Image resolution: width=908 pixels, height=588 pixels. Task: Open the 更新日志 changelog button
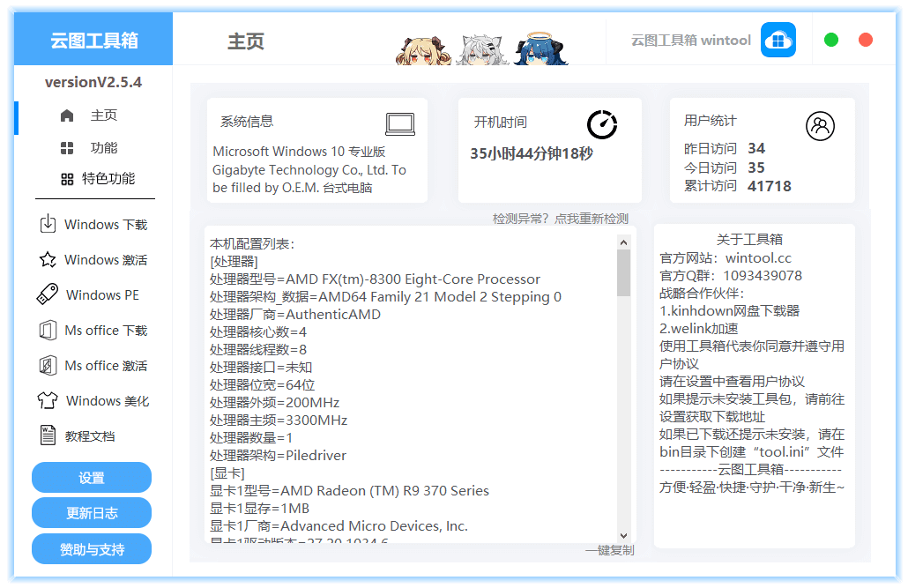(x=92, y=513)
